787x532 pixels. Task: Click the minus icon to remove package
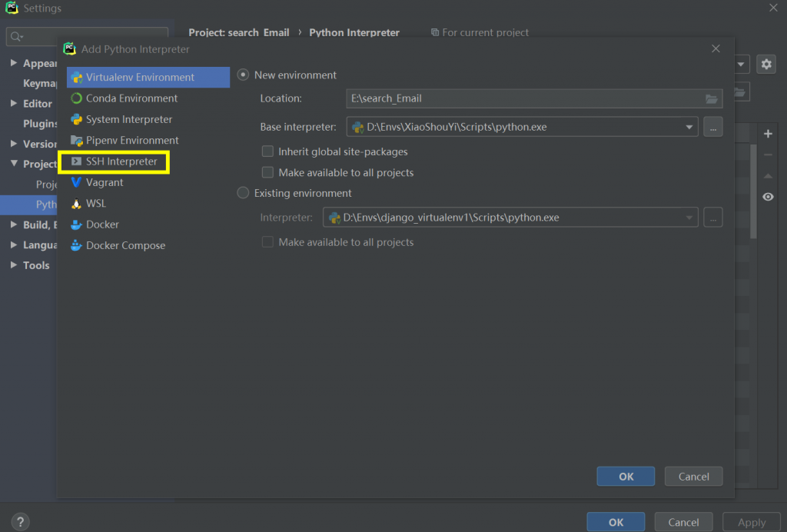click(768, 155)
